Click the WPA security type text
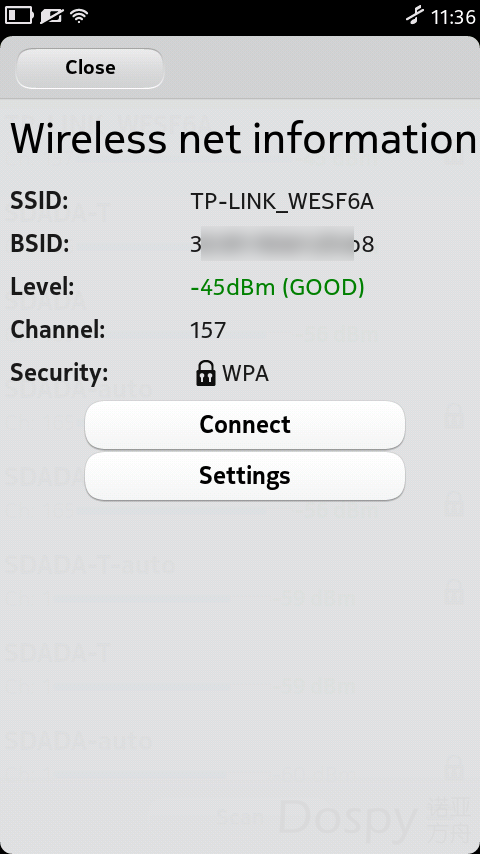 coord(245,374)
